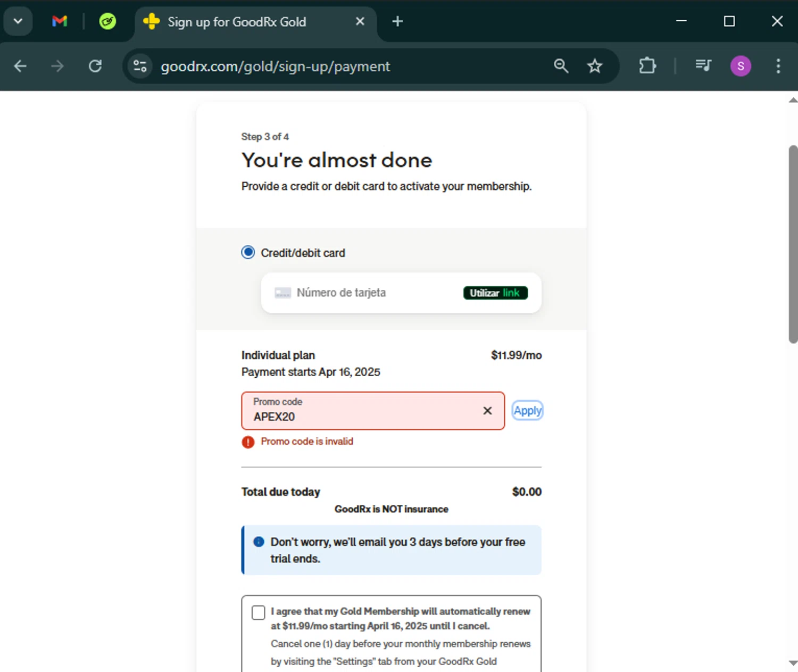This screenshot has height=672, width=798.
Task: Click the '$0.00' total amount
Action: 527,492
